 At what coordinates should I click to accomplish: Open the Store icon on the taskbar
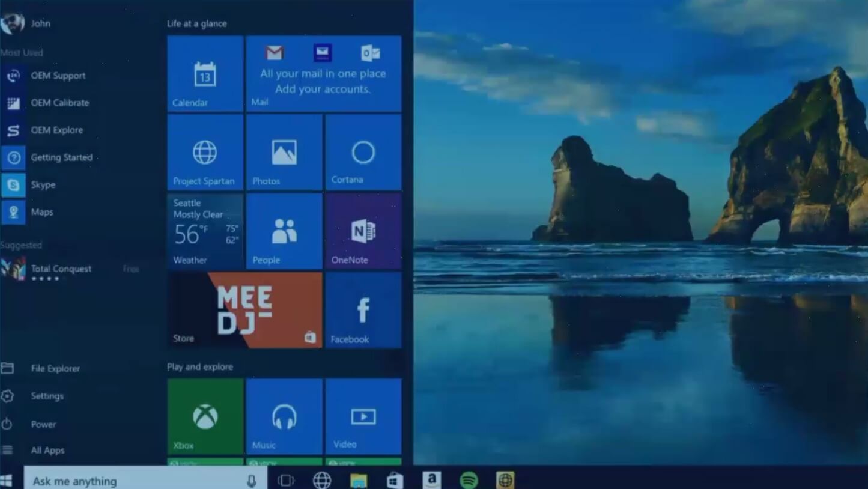click(x=395, y=481)
